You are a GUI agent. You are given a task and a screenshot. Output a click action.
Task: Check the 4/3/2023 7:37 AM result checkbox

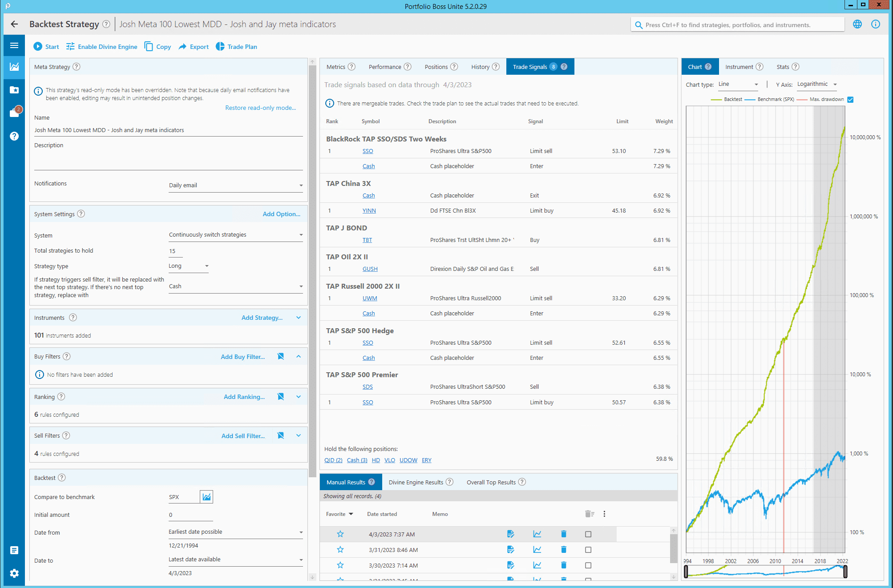coord(588,534)
